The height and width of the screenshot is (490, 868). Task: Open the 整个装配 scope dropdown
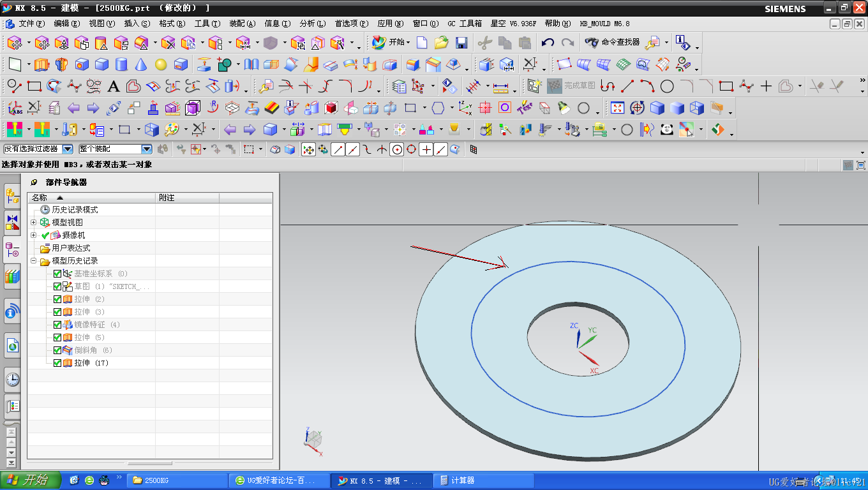[147, 149]
